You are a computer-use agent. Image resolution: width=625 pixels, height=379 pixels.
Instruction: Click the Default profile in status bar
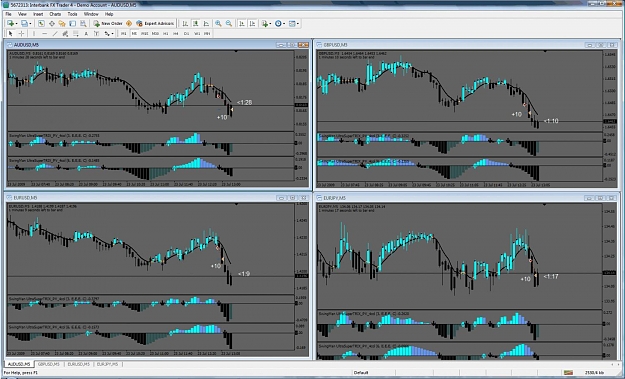coord(361,373)
